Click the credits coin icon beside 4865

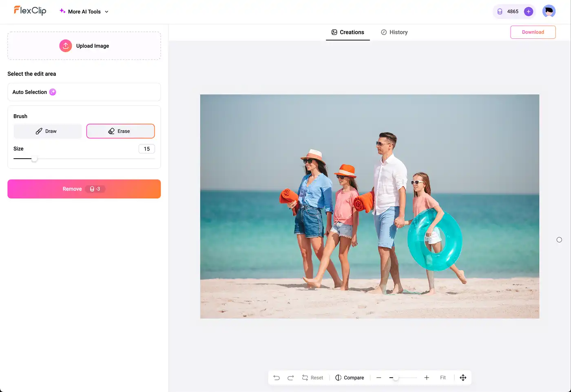tap(500, 11)
